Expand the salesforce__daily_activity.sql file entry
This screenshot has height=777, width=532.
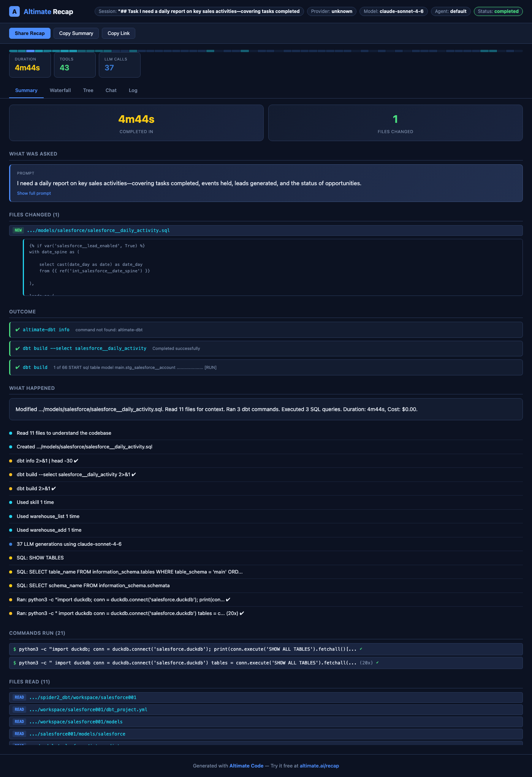tap(98, 230)
